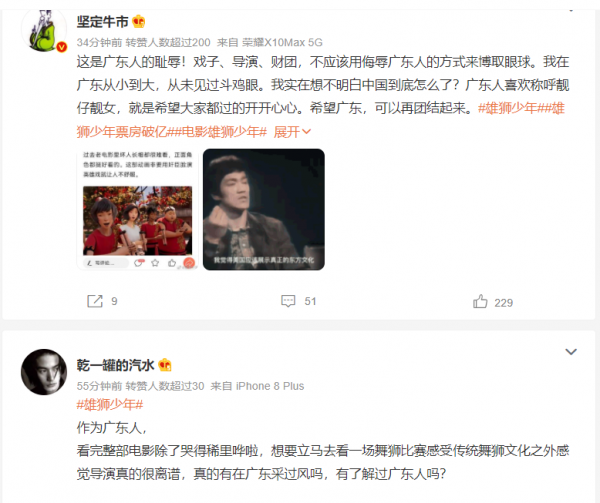Image resolution: width=600 pixels, height=503 pixels.
Task: Open the chevron menu on second post
Action: [x=571, y=352]
